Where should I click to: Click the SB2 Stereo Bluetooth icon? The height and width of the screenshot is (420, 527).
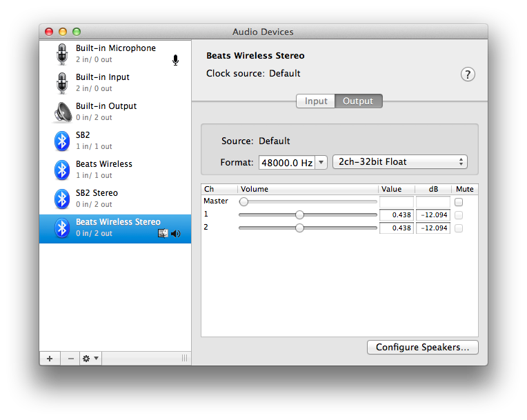pos(62,199)
